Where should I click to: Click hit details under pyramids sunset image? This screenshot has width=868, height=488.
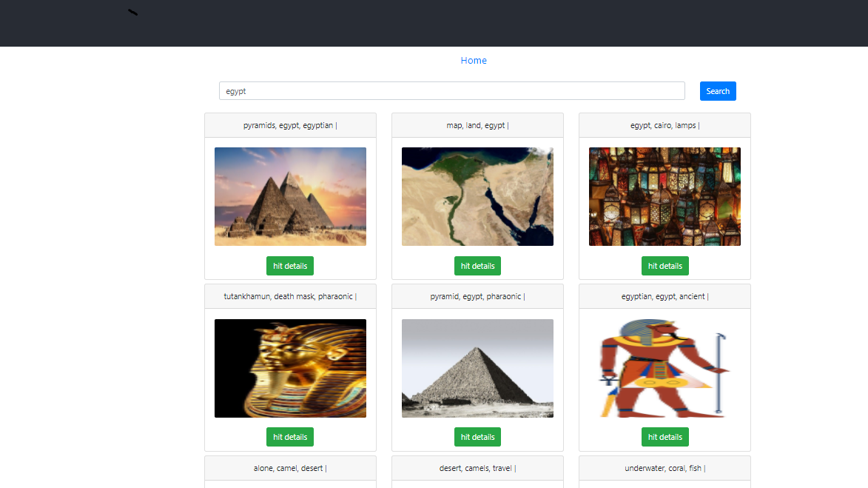point(290,266)
